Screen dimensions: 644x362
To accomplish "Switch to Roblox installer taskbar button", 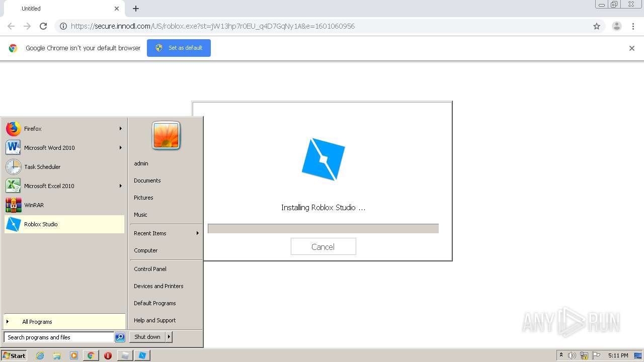I will click(142, 355).
